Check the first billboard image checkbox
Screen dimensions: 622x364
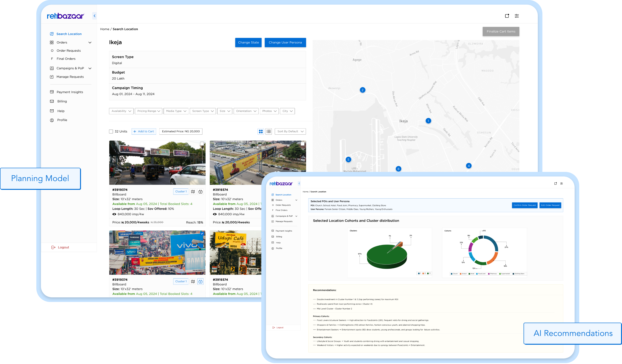click(202, 144)
